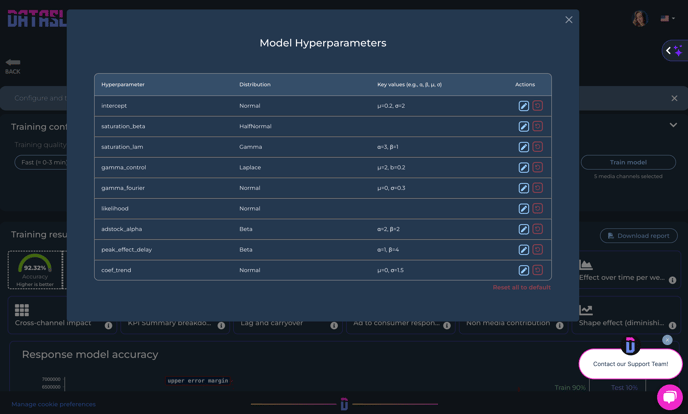Open the chat widget button
Viewport: 688px width, 414px height.
click(x=670, y=397)
